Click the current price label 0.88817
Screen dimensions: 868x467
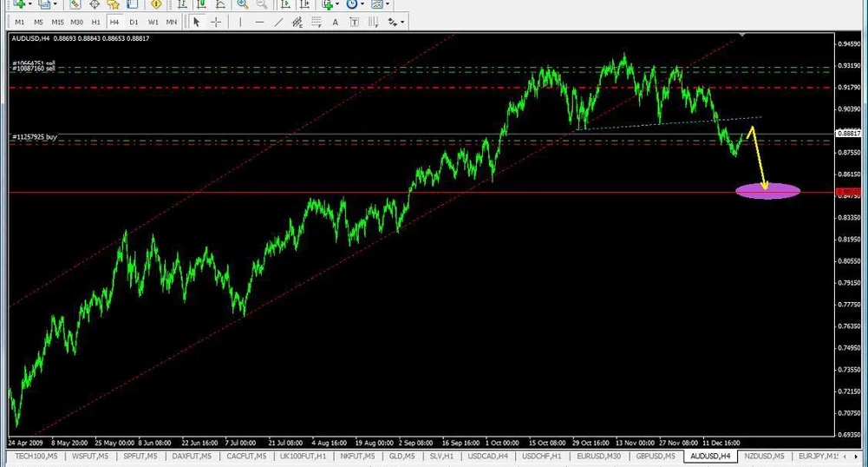click(848, 134)
